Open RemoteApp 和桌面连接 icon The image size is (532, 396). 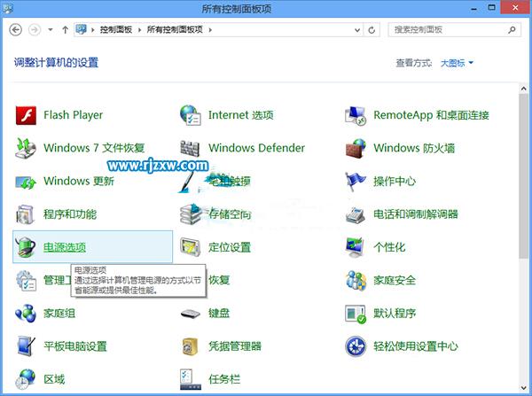[356, 115]
